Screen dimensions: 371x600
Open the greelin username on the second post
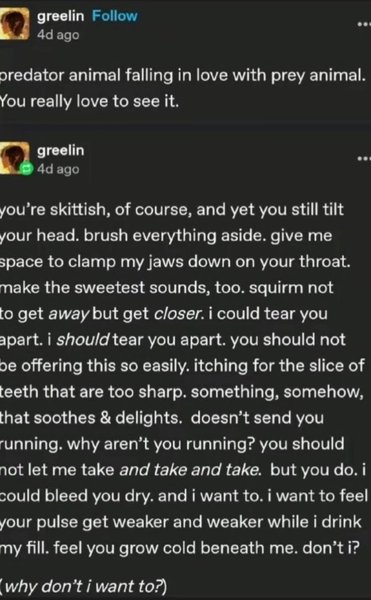[x=60, y=150]
